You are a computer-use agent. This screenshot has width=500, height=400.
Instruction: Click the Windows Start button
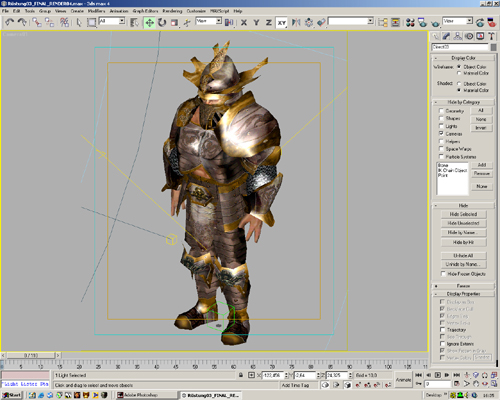[x=12, y=395]
